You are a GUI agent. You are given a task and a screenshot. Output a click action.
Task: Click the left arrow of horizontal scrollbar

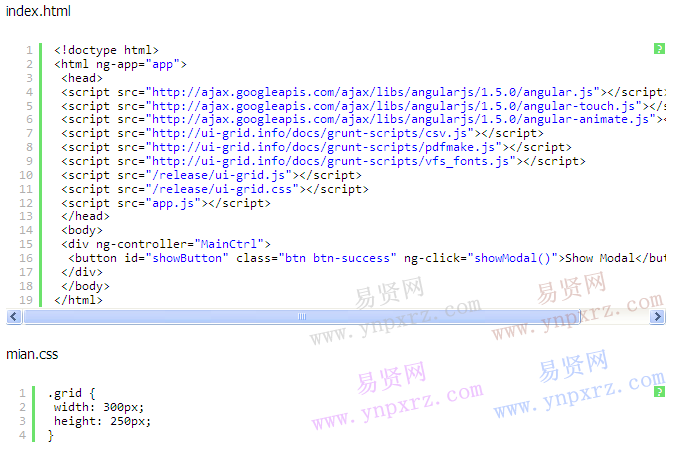14,317
